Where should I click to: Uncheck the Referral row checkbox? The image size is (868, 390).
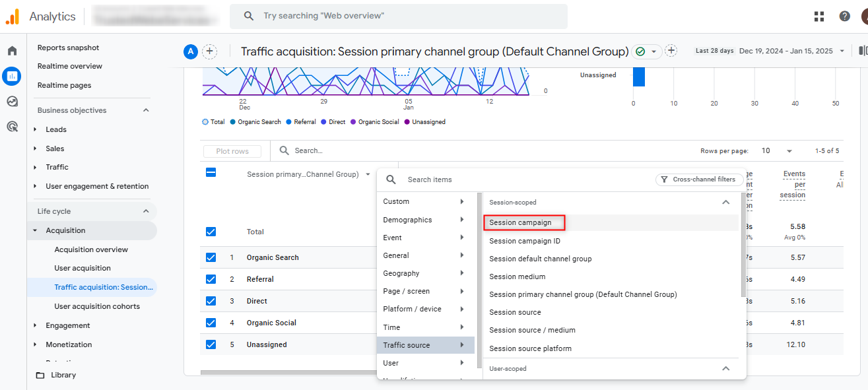pos(211,279)
